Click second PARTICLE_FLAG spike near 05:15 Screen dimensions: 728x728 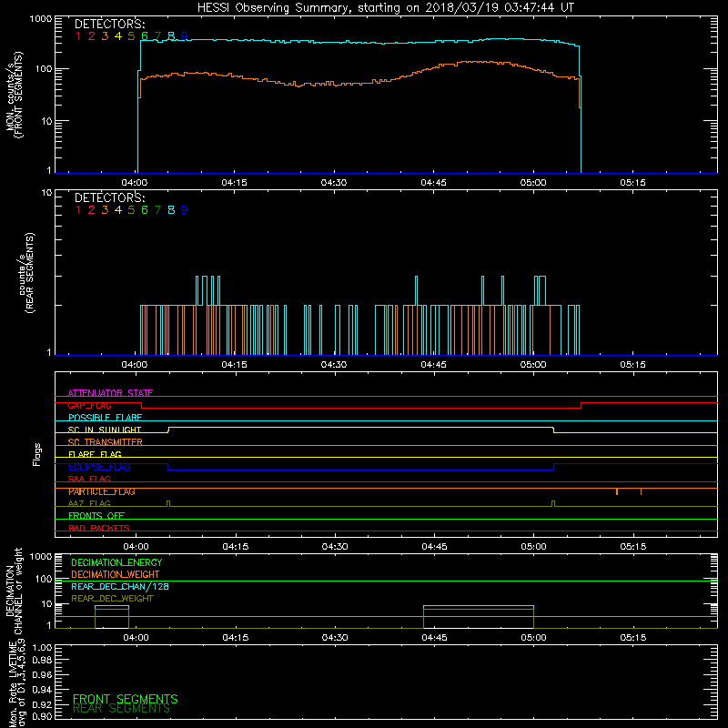(x=641, y=491)
